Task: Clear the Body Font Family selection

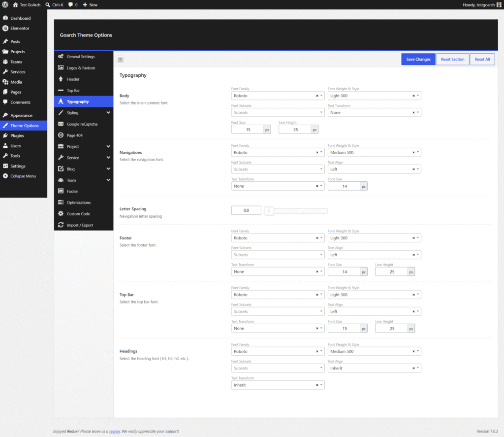Action: (x=317, y=96)
